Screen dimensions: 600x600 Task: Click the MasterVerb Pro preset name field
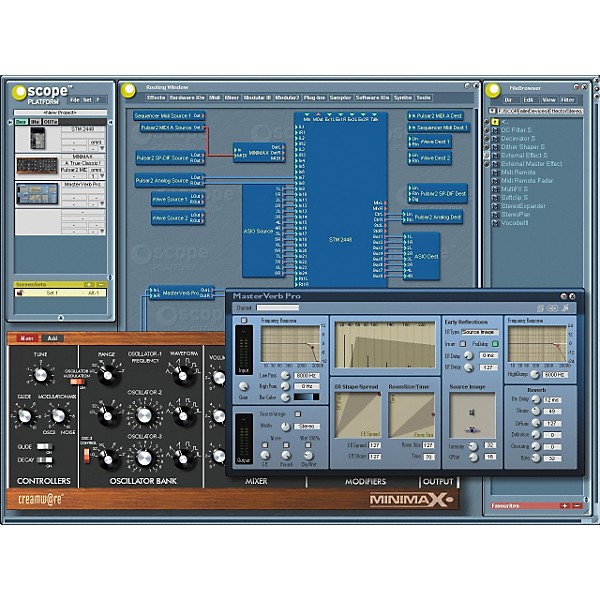(278, 308)
